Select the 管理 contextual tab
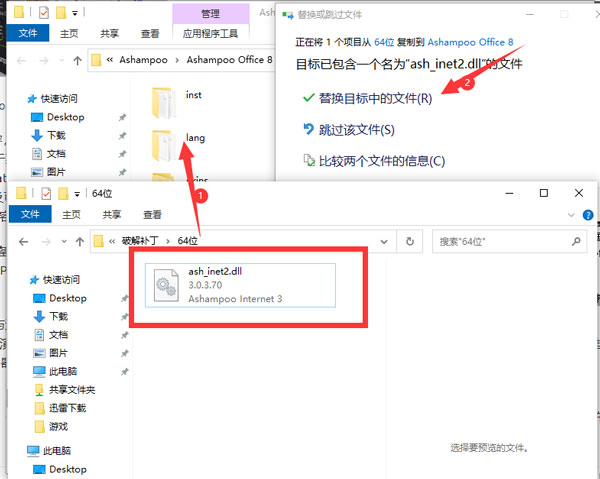Image resolution: width=600 pixels, height=479 pixels. tap(210, 14)
